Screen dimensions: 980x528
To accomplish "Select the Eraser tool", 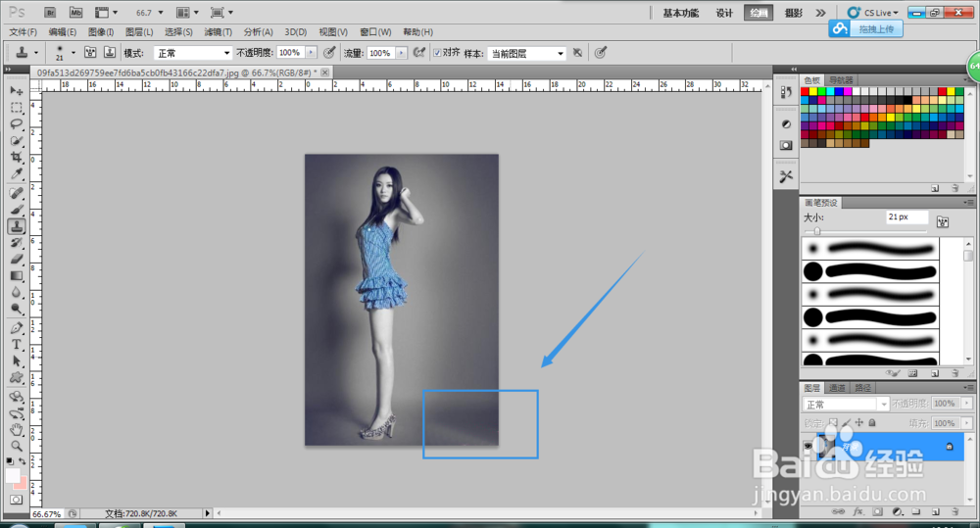I will tap(17, 259).
